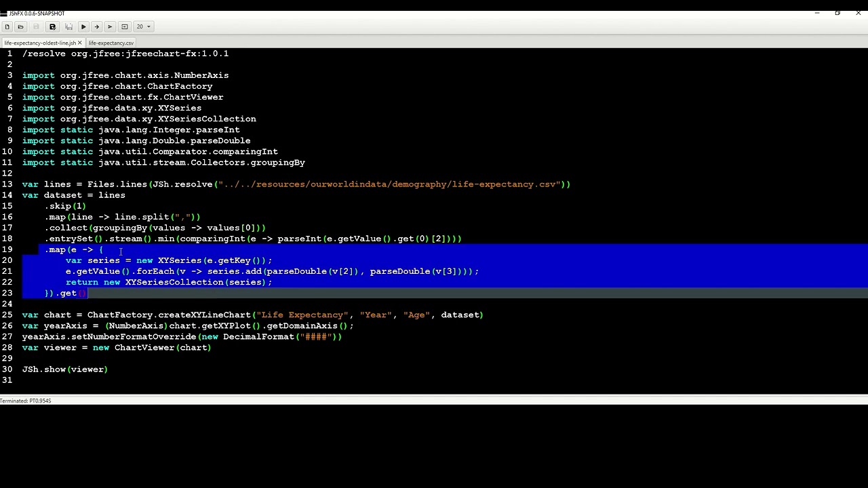Click the import org.jfree.data.xy.XYSeries line
The height and width of the screenshot is (488, 868).
click(112, 108)
